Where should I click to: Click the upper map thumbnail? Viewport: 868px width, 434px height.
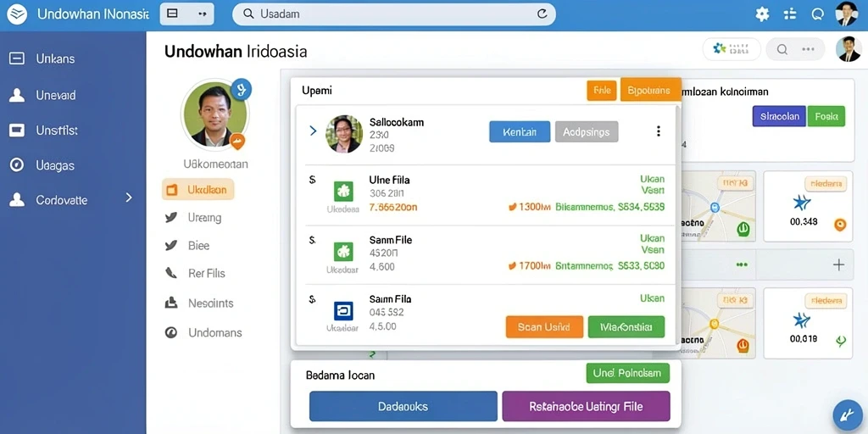(718, 206)
